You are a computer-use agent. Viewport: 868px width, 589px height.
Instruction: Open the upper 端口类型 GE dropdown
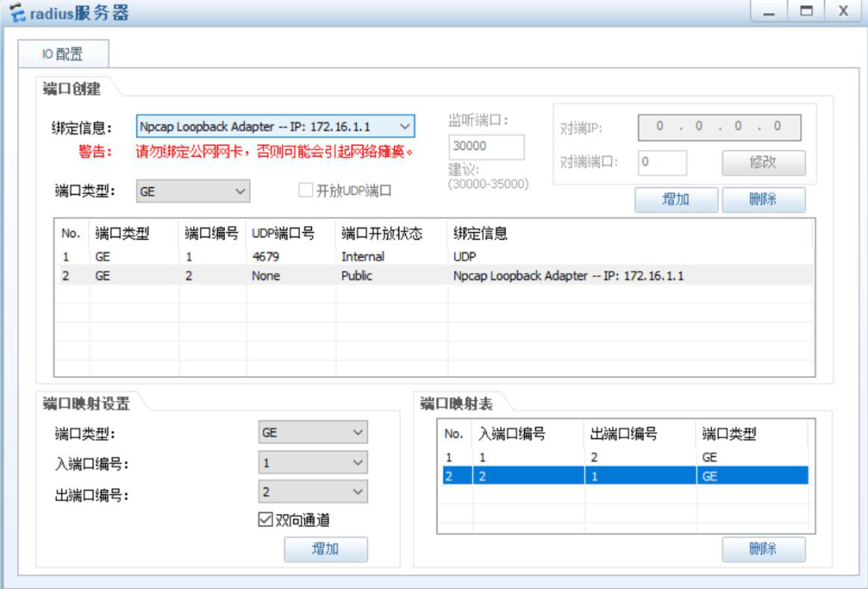click(192, 192)
